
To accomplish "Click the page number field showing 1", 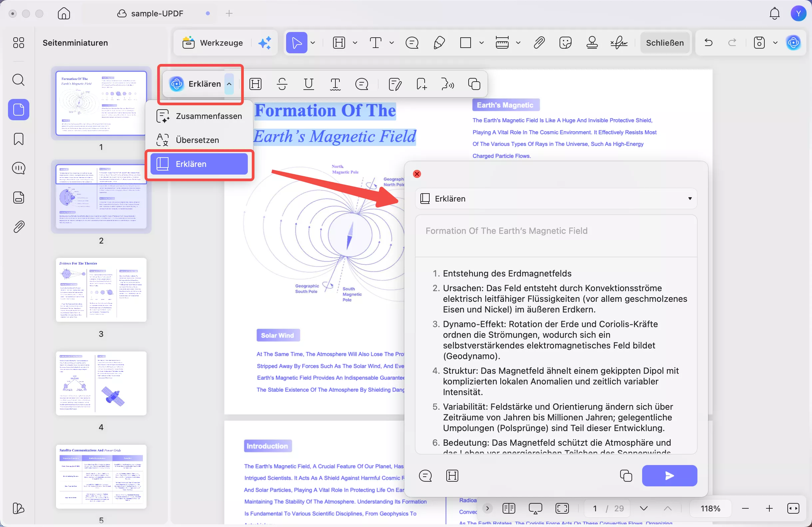I will click(595, 509).
